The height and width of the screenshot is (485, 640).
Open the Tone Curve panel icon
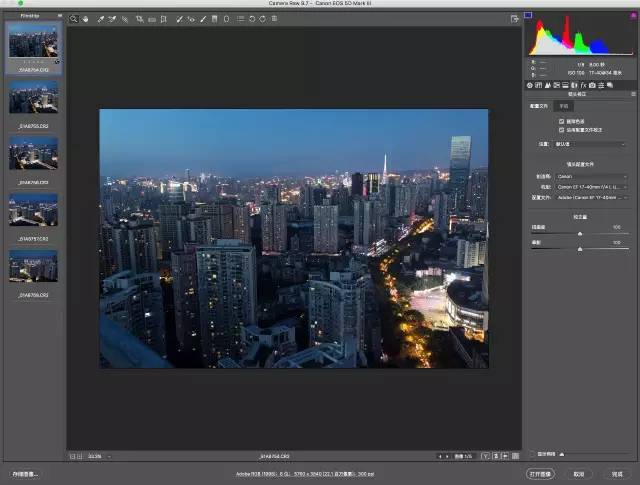[540, 85]
